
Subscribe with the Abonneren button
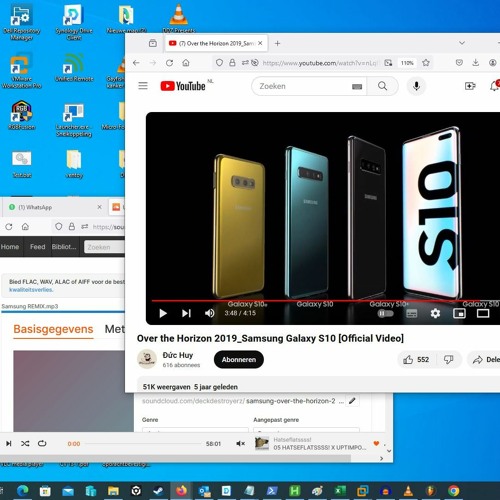pyautogui.click(x=239, y=360)
